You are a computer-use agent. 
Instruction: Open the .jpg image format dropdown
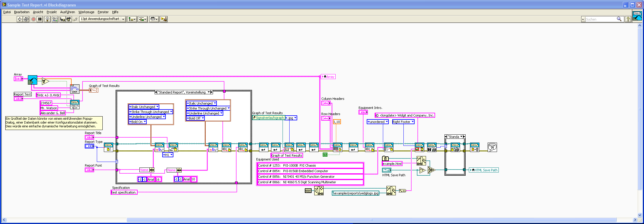pos(291,118)
